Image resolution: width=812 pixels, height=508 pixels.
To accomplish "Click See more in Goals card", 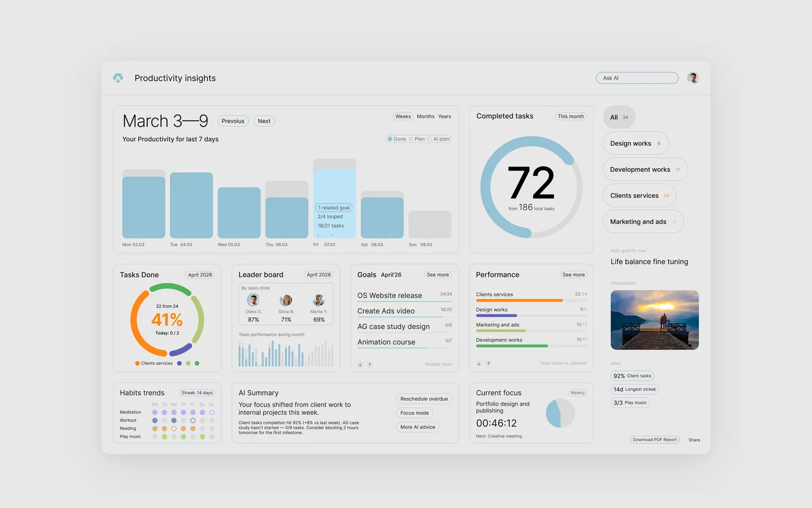I will [x=438, y=275].
